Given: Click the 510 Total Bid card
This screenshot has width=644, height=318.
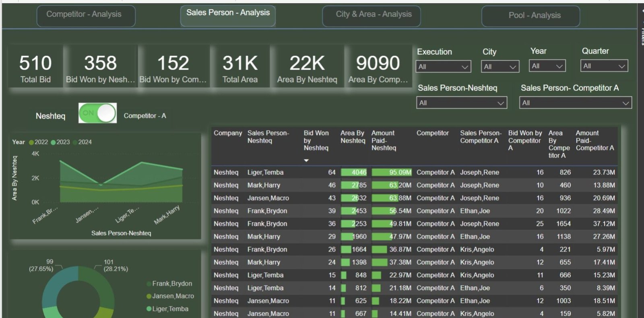Looking at the screenshot, I should 36,68.
